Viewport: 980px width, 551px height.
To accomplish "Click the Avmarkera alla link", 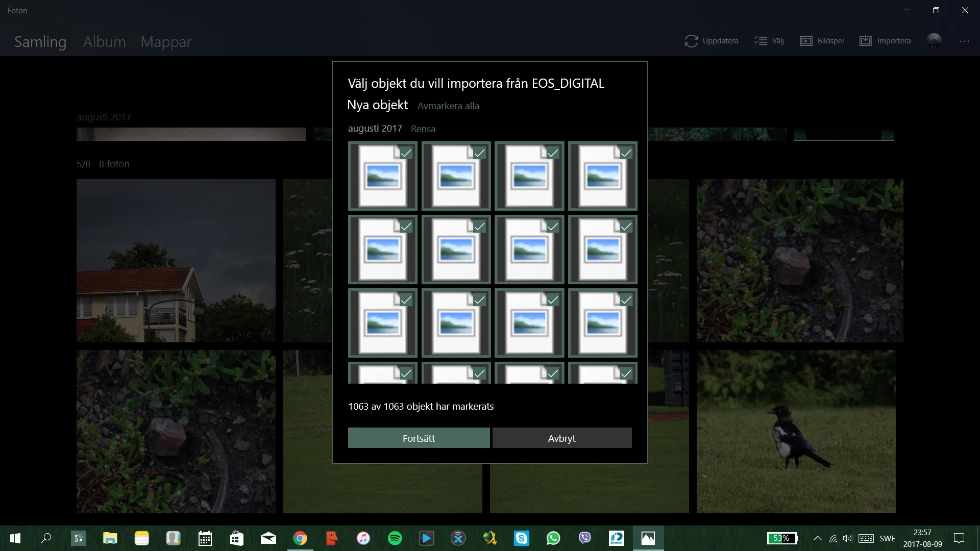I will pos(448,106).
